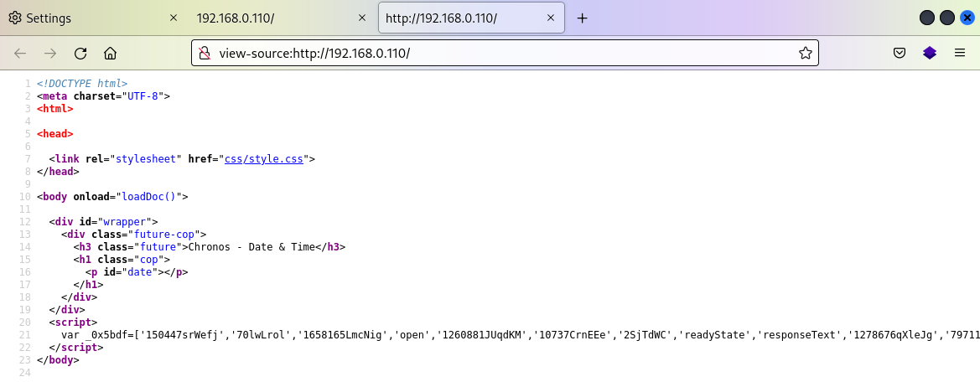Click the red <head> tag
Screen dimensions: 980x387
55,133
